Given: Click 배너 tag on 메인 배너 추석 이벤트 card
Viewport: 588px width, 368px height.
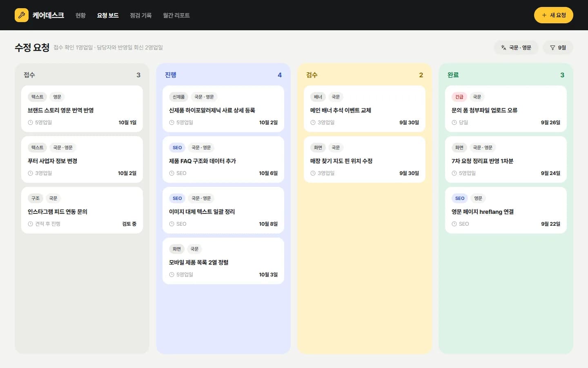Looking at the screenshot, I should pos(318,97).
